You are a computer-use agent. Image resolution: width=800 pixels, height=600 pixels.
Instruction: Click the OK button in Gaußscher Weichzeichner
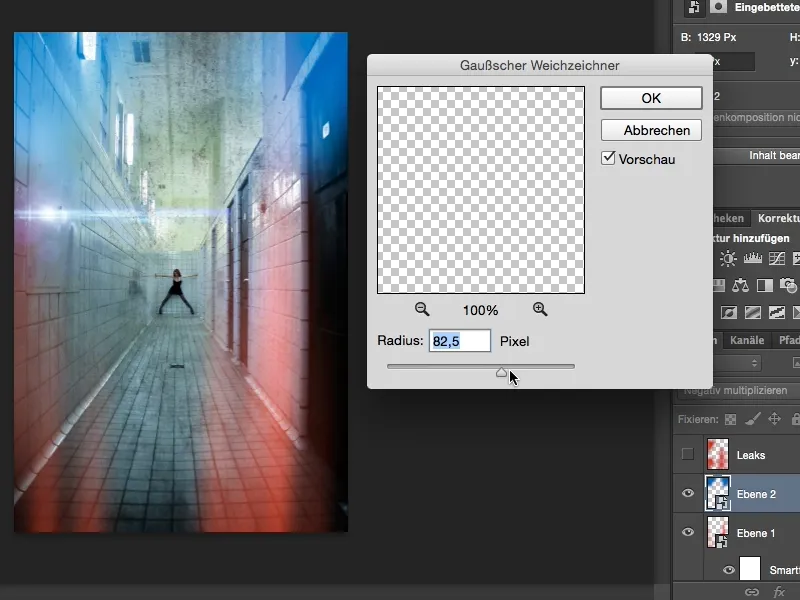[x=650, y=98]
